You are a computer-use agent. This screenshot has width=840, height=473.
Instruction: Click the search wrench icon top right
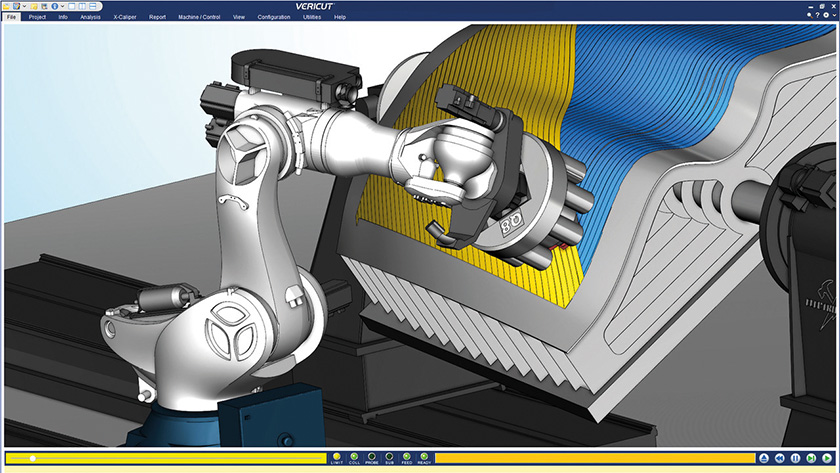pos(812,17)
